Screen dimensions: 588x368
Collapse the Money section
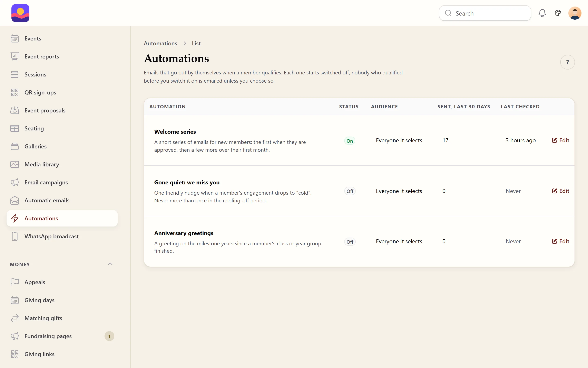click(x=110, y=264)
